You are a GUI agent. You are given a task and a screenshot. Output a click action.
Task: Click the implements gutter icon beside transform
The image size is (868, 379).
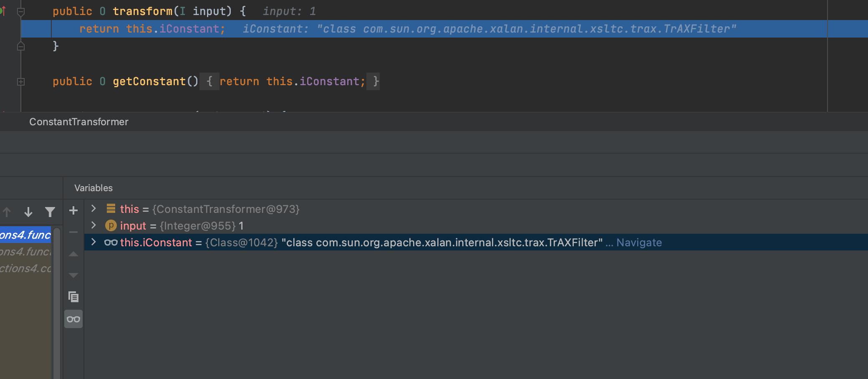3,11
